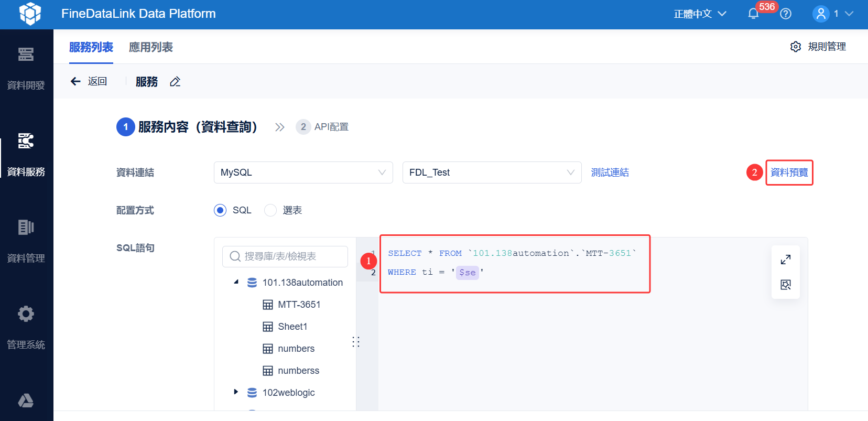Click the numberss table icon
The width and height of the screenshot is (868, 421).
tap(268, 371)
